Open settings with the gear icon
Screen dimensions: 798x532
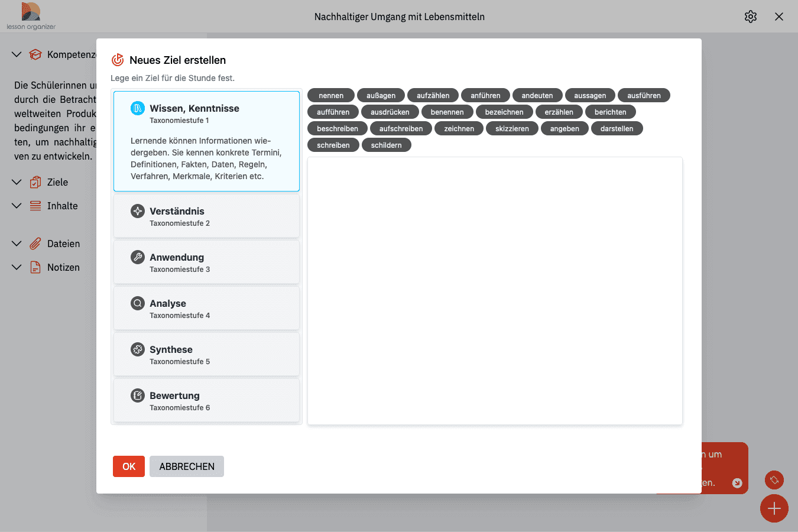751,17
